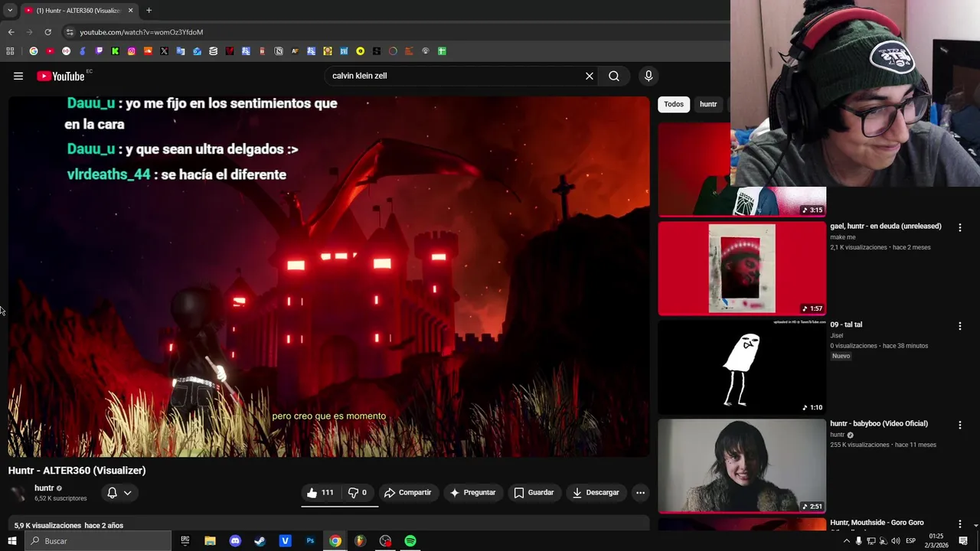The image size is (980, 551).
Task: Open Epic Games Launcher from taskbar
Action: [x=185, y=541]
